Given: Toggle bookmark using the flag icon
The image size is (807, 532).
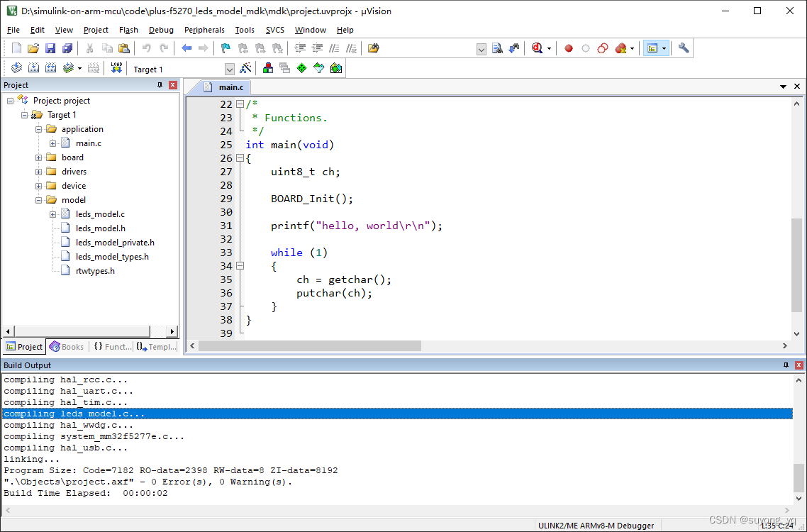Looking at the screenshot, I should 226,48.
